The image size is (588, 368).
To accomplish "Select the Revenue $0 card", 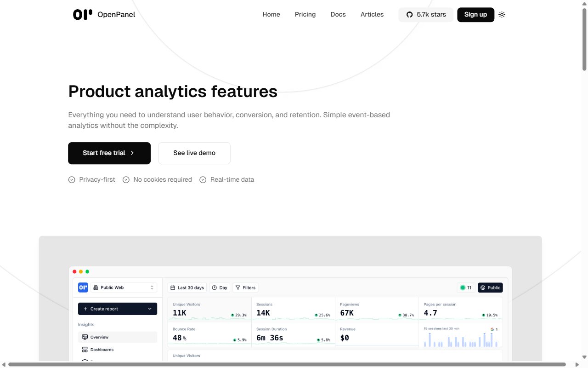I will pyautogui.click(x=377, y=334).
